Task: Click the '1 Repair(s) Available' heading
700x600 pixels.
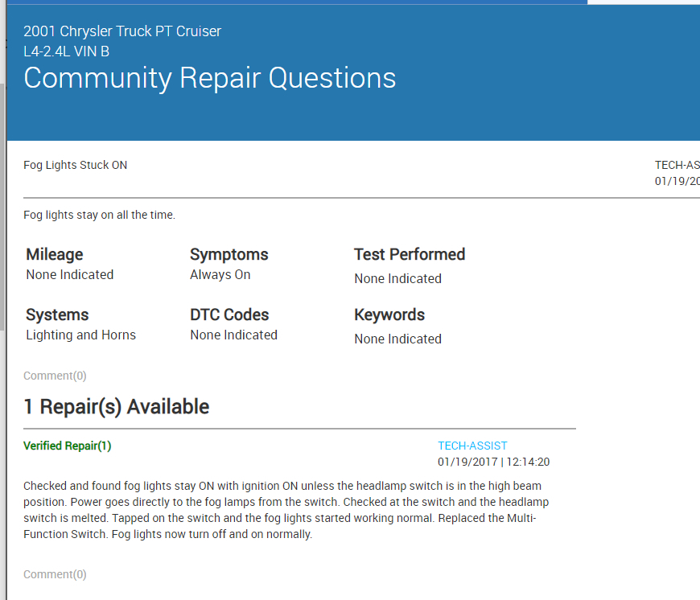Action: coord(116,406)
